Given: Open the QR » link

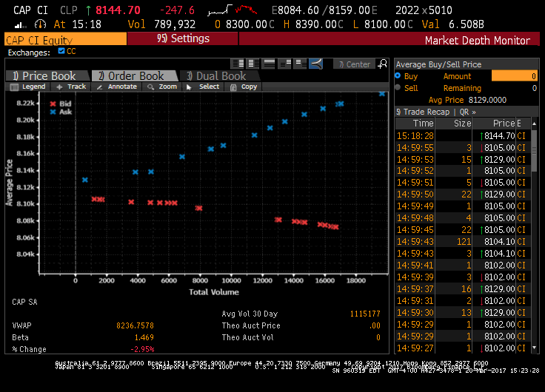Looking at the screenshot, I should pyautogui.click(x=467, y=112).
